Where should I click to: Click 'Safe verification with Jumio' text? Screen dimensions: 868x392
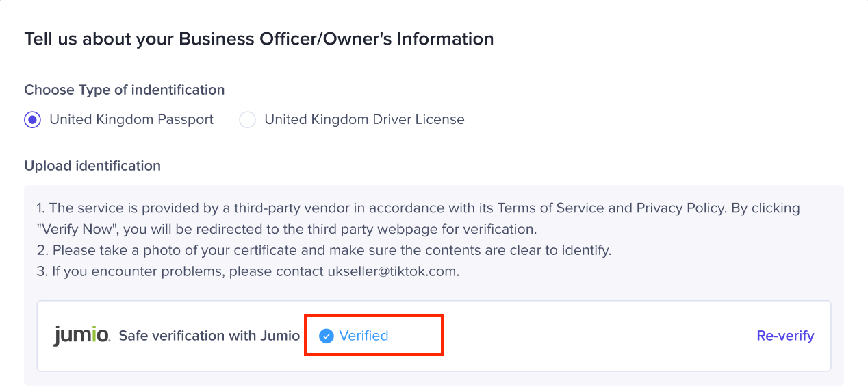pyautogui.click(x=209, y=336)
